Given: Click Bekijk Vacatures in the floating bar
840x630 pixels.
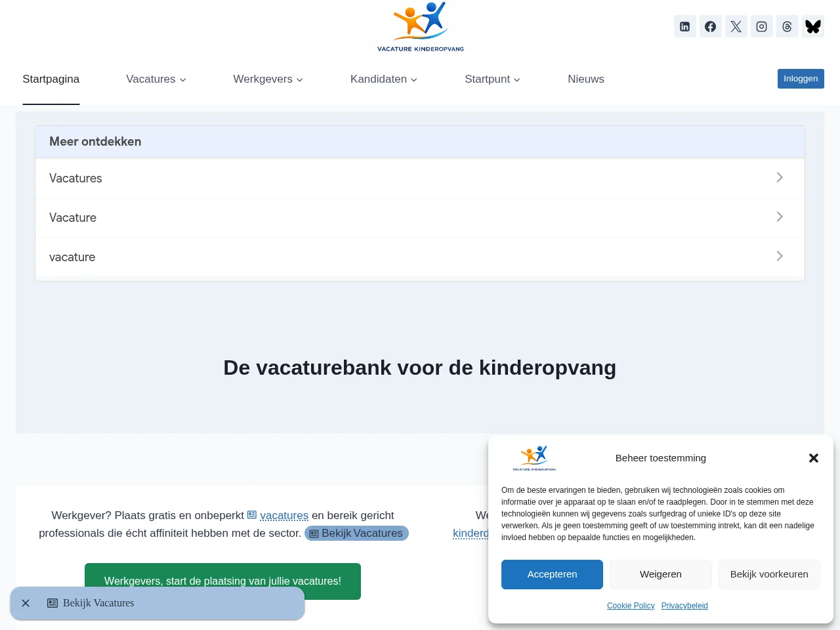Looking at the screenshot, I should pyautogui.click(x=91, y=603).
